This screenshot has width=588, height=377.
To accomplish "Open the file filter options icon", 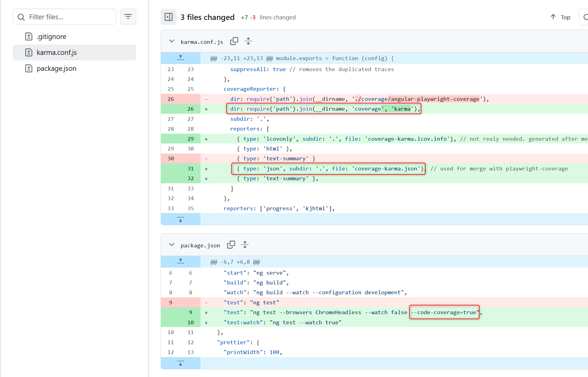I will point(128,17).
